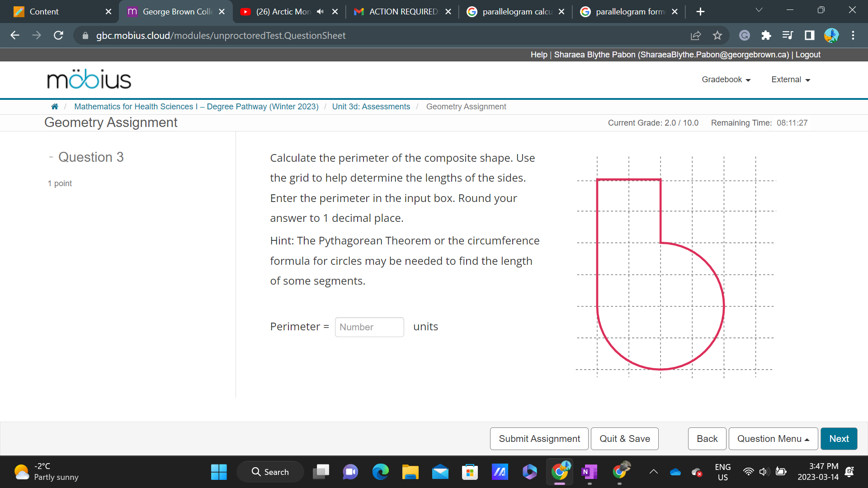Switch to the Gmail ACTION REQUIRED tab
The image size is (868, 488).
[x=402, y=12]
